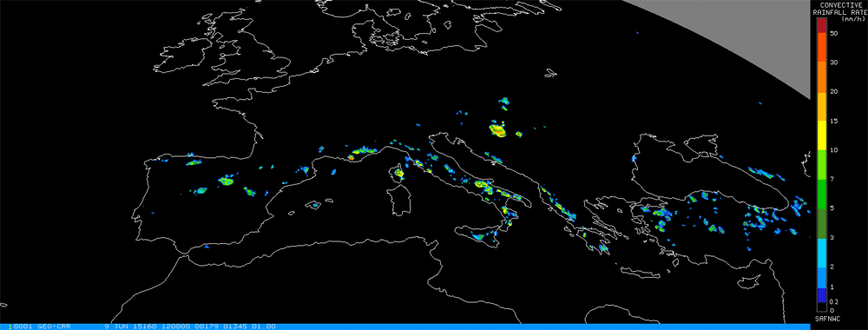Click the red 50 mm/h legend segment
This screenshot has height=330, width=868.
821,25
